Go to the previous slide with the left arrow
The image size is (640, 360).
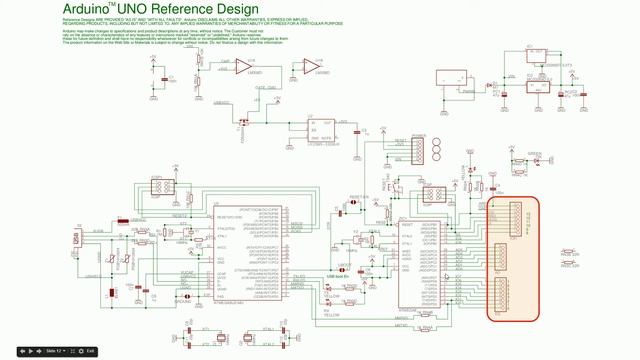pyautogui.click(x=22, y=351)
